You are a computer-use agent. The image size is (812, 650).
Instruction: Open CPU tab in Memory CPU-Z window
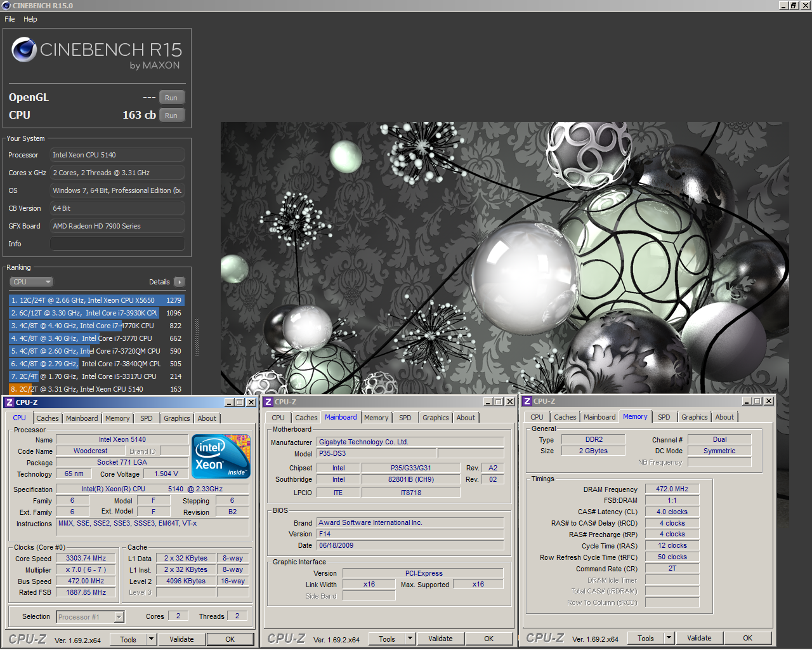537,417
